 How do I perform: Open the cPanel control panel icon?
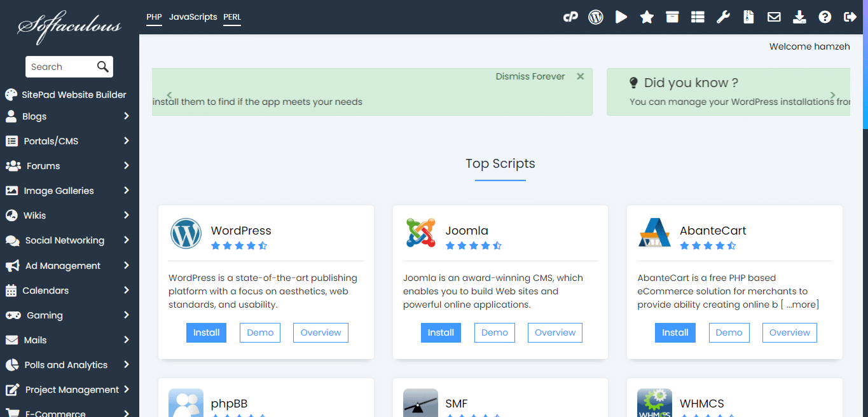tap(570, 17)
